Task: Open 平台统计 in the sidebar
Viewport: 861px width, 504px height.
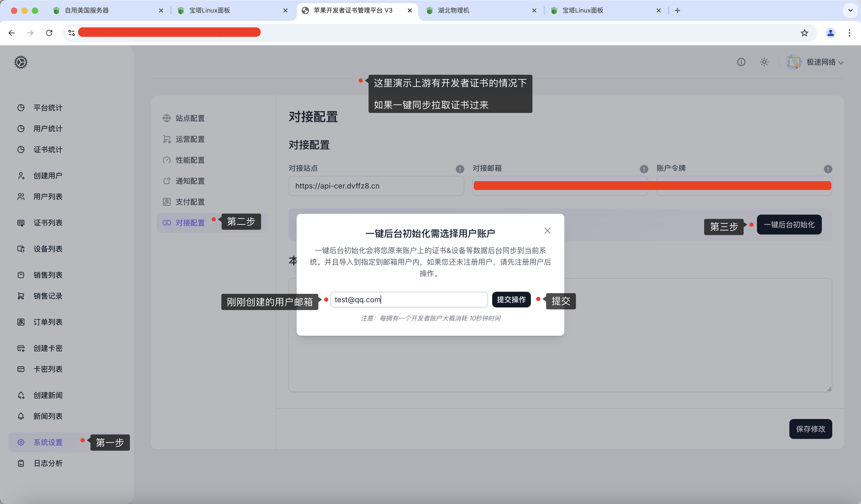Action: (x=48, y=108)
